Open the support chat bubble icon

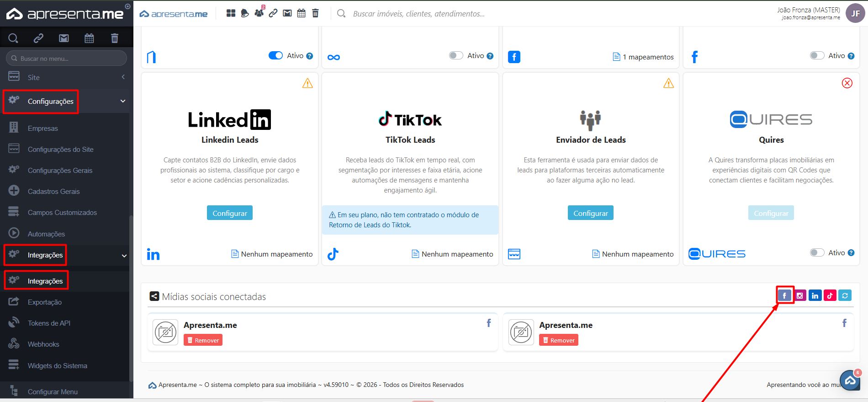(x=850, y=380)
